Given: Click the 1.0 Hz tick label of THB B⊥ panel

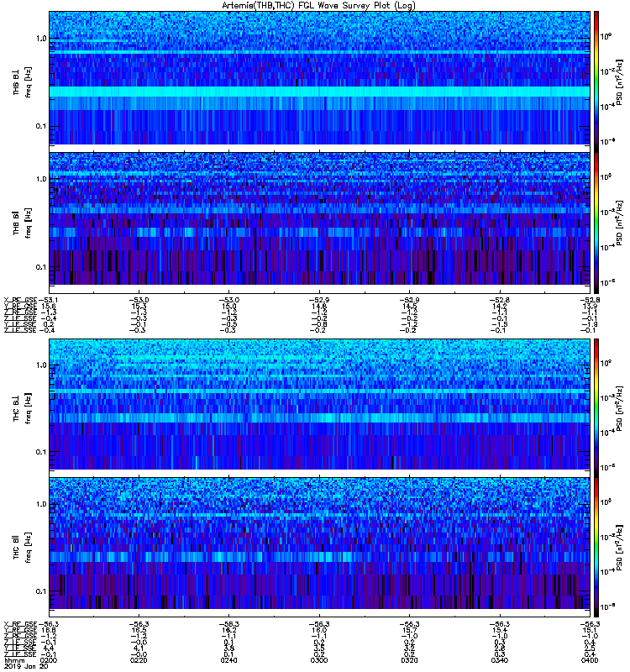Looking at the screenshot, I should pyautogui.click(x=41, y=39).
